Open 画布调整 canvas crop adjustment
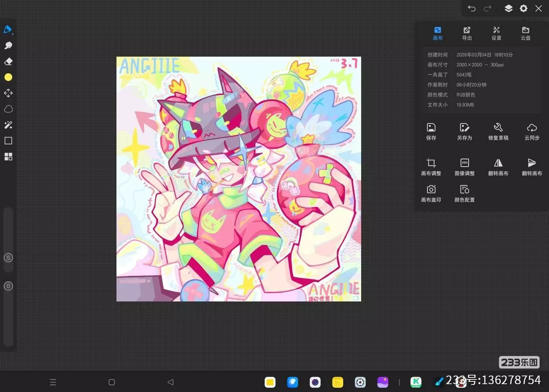 [x=431, y=167]
